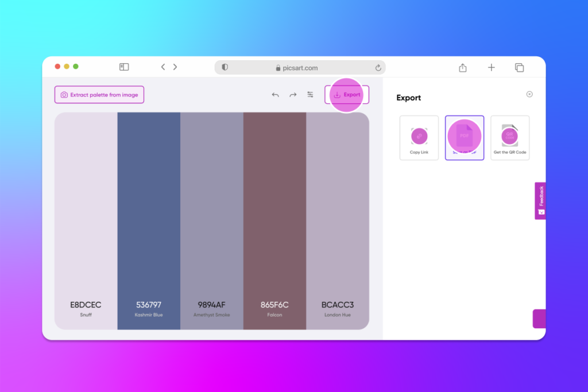
Task: Close the Export panel
Action: 529,94
